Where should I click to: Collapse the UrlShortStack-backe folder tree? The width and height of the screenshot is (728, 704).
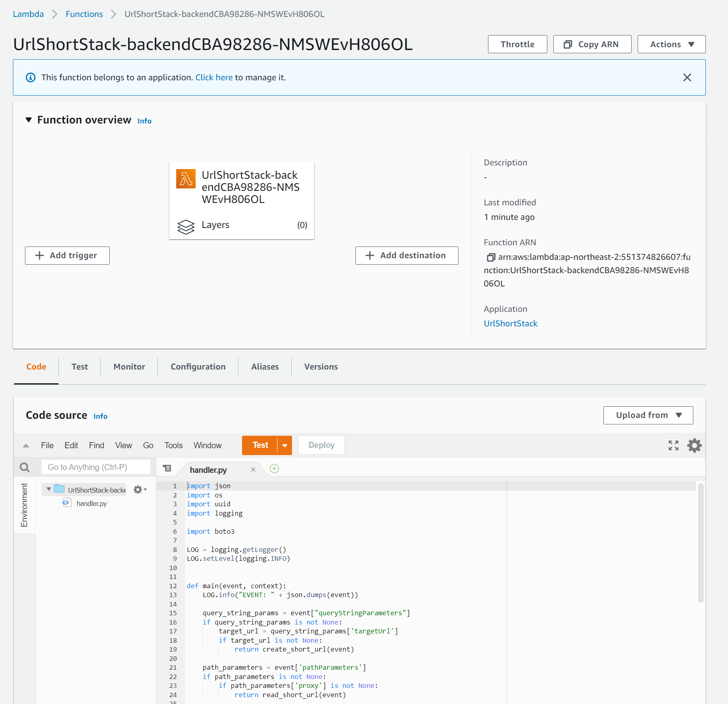click(x=49, y=489)
